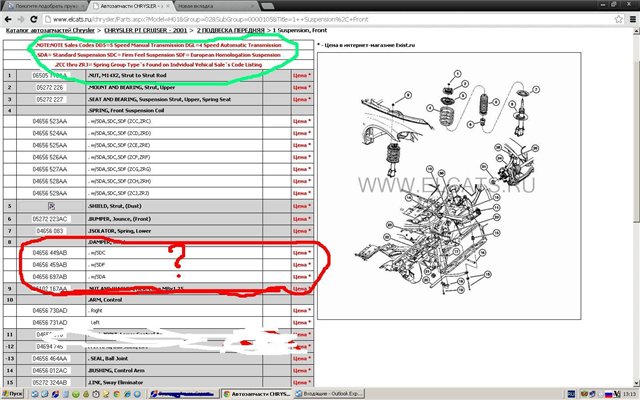This screenshot has width=640, height=400.
Task: Switch to the 'Автозапчасти CHRYSLER' tab
Action: click(131, 6)
